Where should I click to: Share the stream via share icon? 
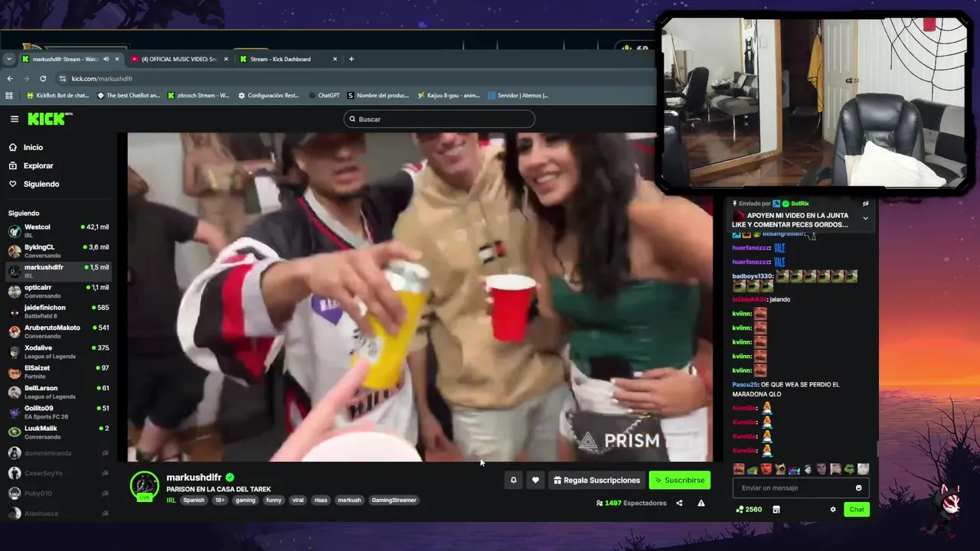coord(679,503)
